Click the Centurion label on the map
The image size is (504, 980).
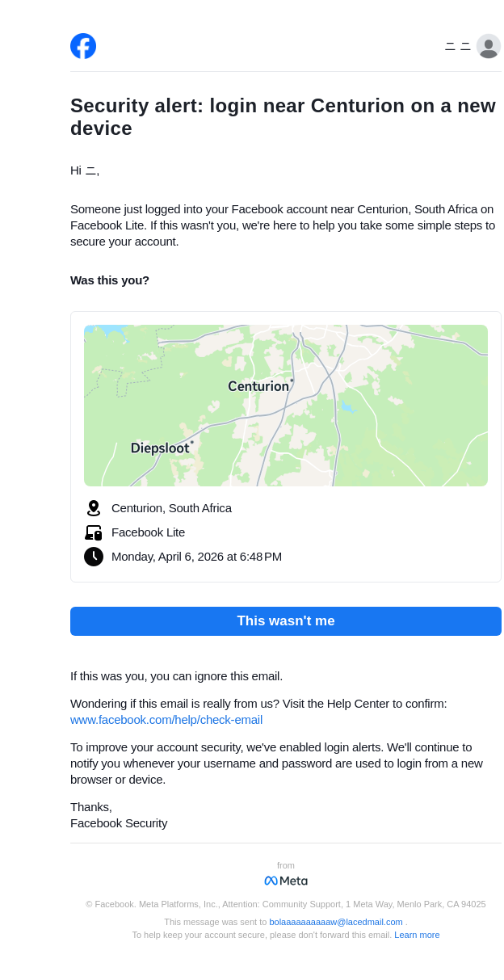[258, 386]
